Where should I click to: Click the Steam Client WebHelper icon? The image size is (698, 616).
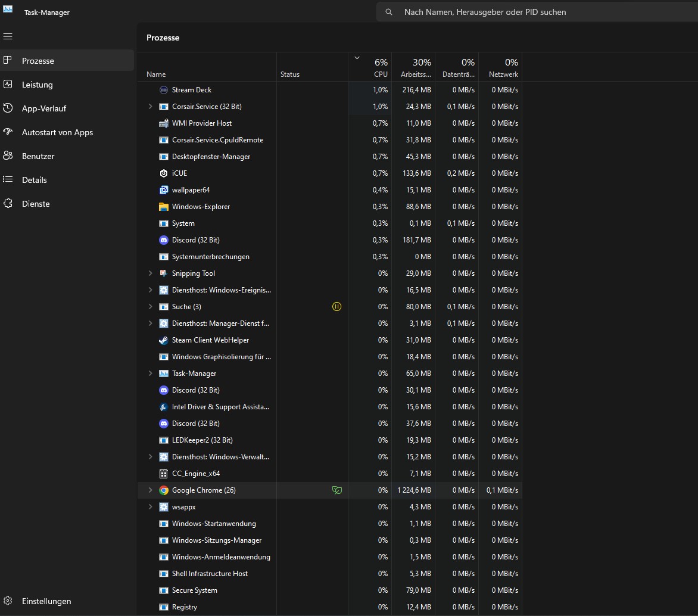point(164,340)
